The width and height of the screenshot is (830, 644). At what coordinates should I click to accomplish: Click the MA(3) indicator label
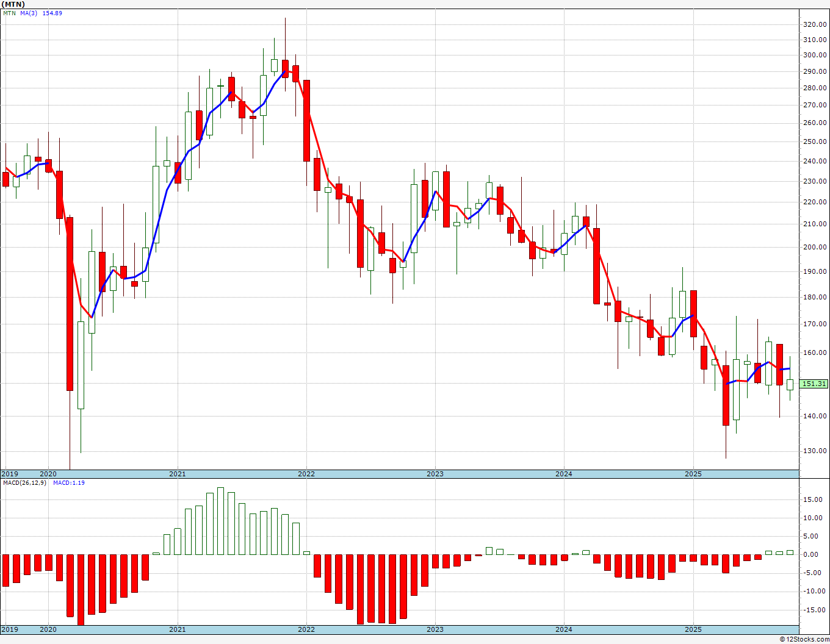(x=29, y=13)
